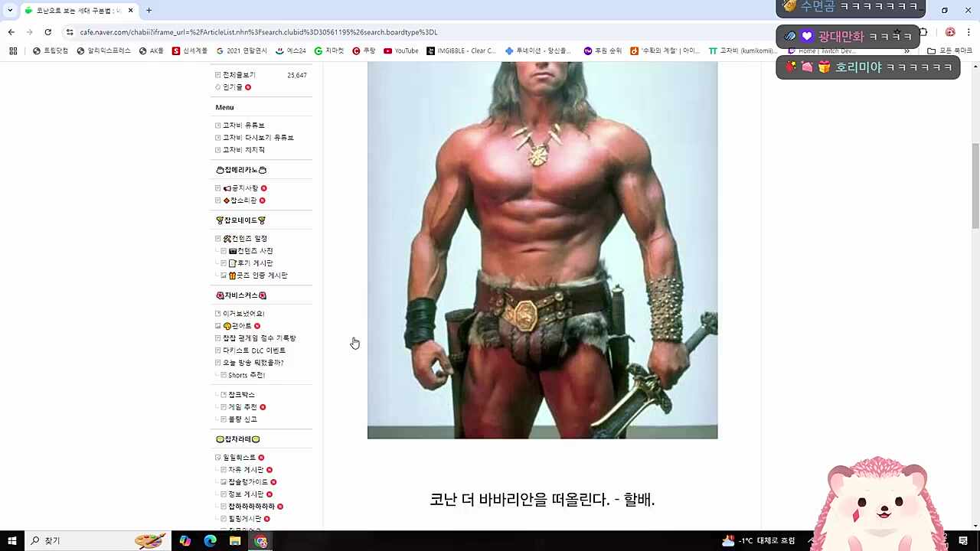Open the 공지사항 board
Image resolution: width=980 pixels, height=551 pixels.
241,188
